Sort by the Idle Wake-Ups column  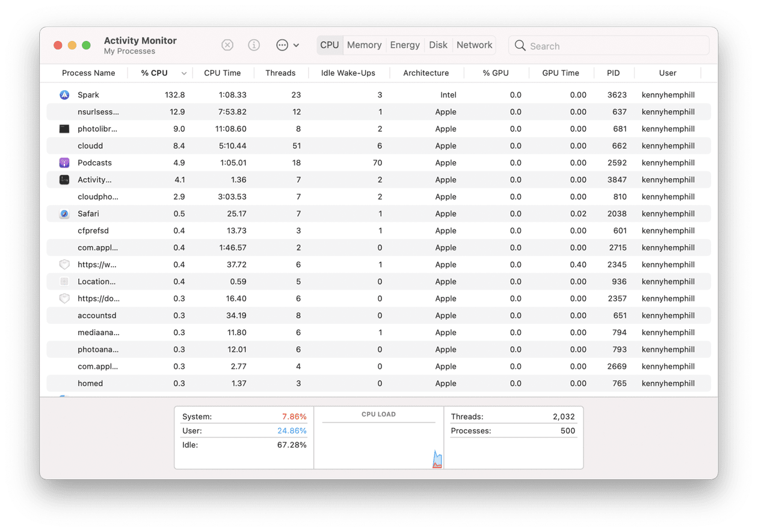348,73
